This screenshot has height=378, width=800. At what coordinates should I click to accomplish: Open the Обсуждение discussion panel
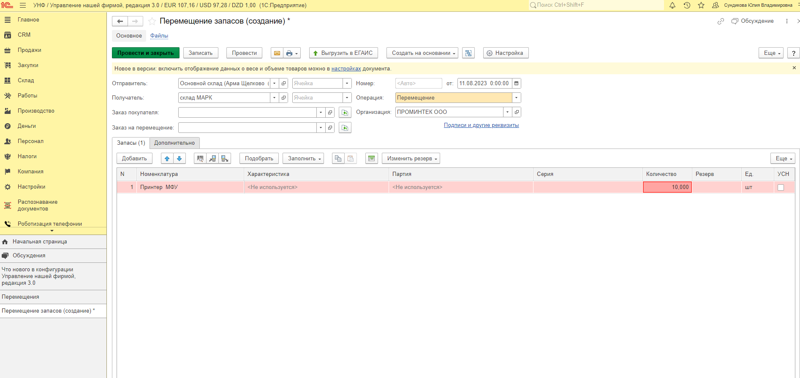tap(752, 21)
